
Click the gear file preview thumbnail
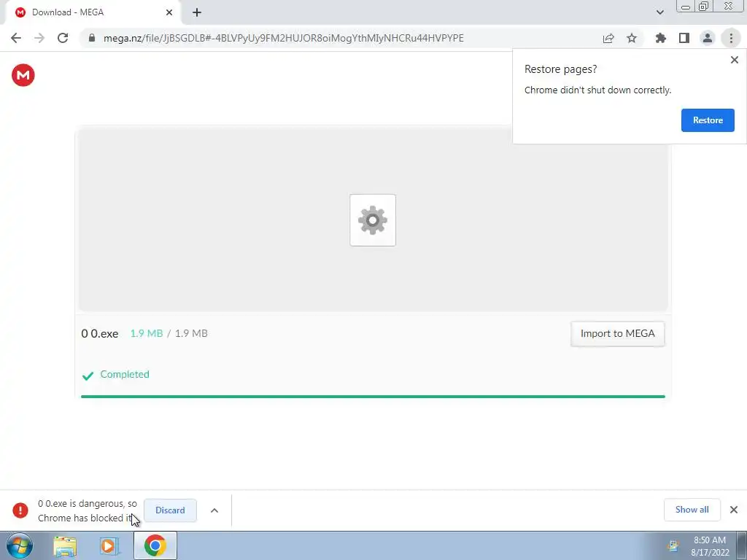(x=373, y=220)
